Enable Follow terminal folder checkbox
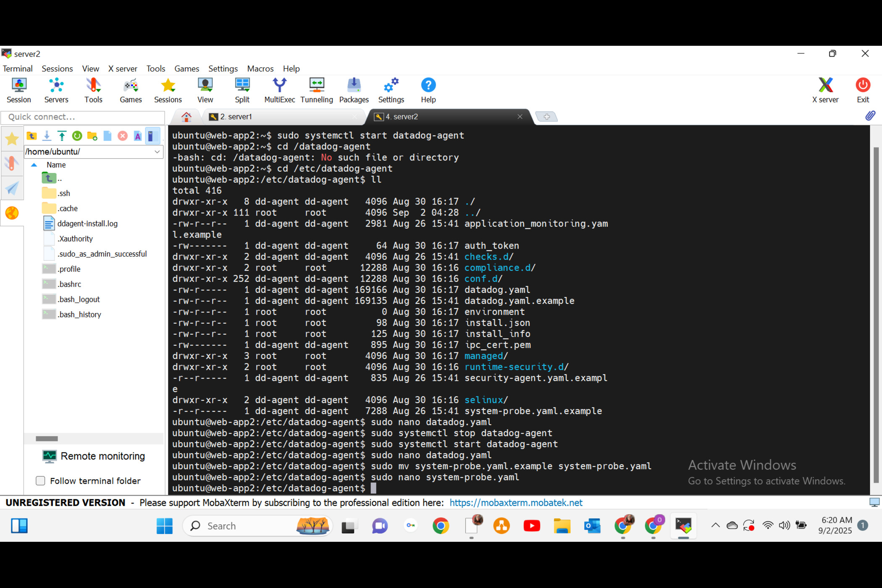Screen dimensions: 882x588 (x=40, y=480)
